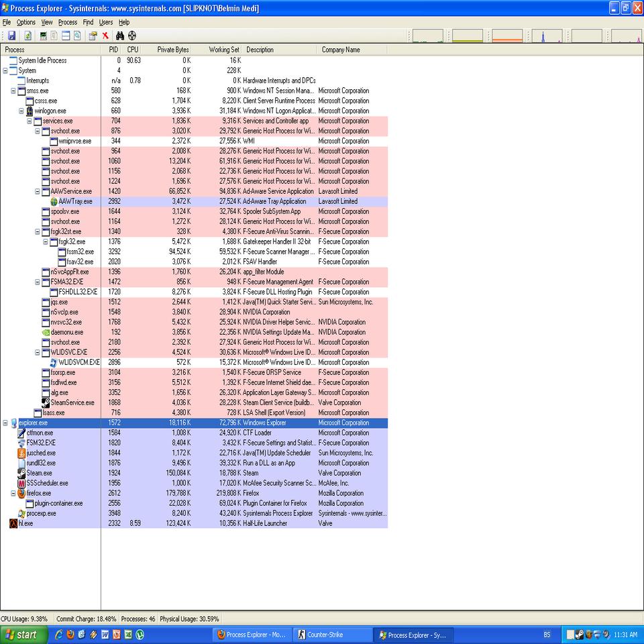Toggle the Show Process Tree toolbar icon
Screen dimensions: 644x644
tap(54, 36)
